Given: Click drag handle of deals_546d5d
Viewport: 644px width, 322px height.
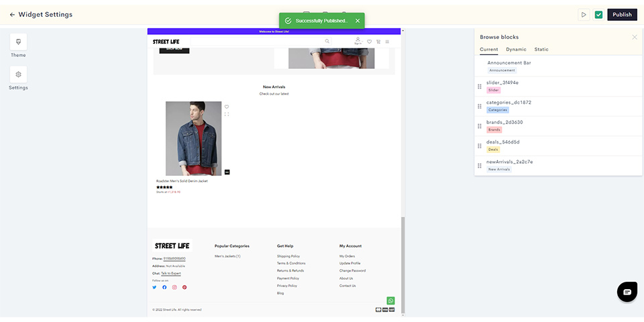Looking at the screenshot, I should 479,146.
